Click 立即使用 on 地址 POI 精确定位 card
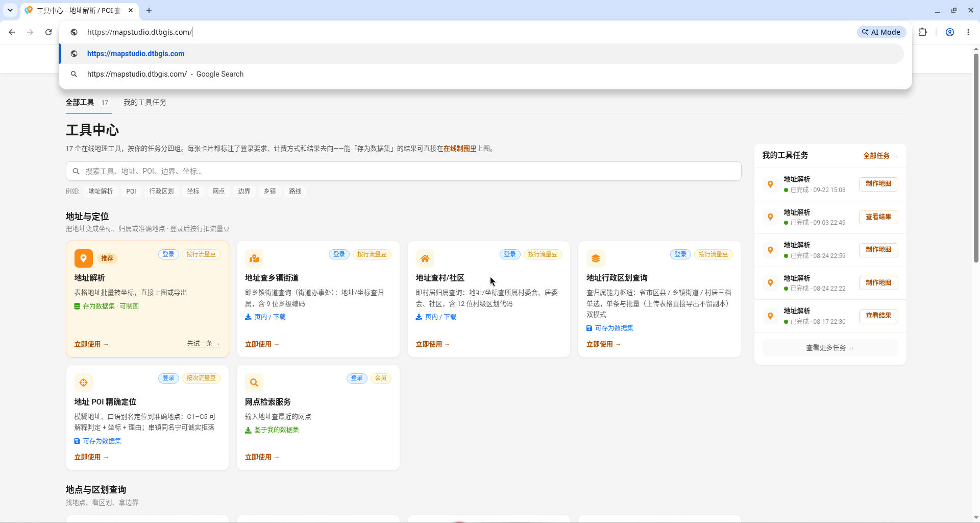This screenshot has width=980, height=523. click(91, 457)
